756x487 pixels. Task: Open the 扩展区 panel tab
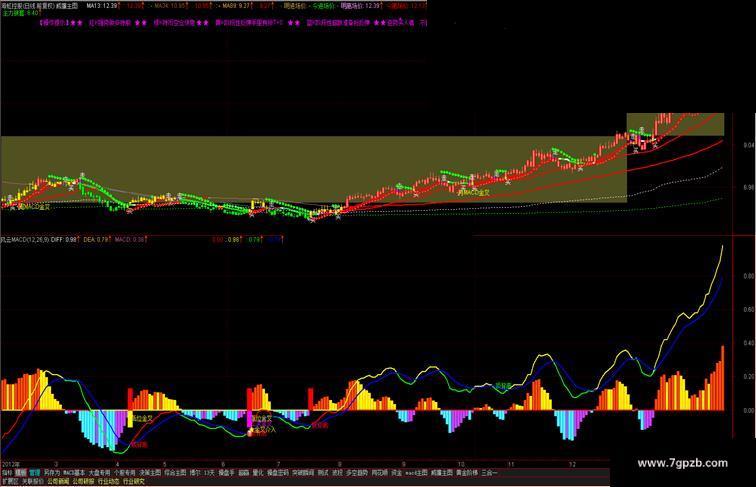[x=10, y=481]
